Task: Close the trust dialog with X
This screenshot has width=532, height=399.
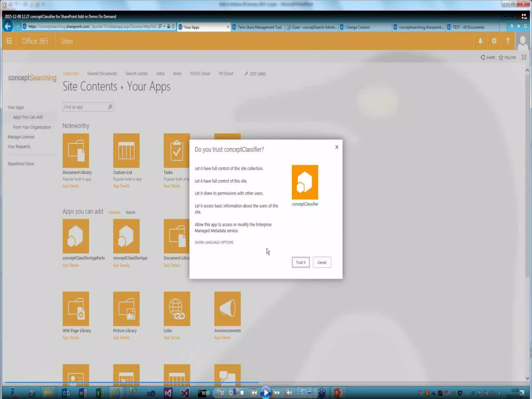Action: pos(337,147)
